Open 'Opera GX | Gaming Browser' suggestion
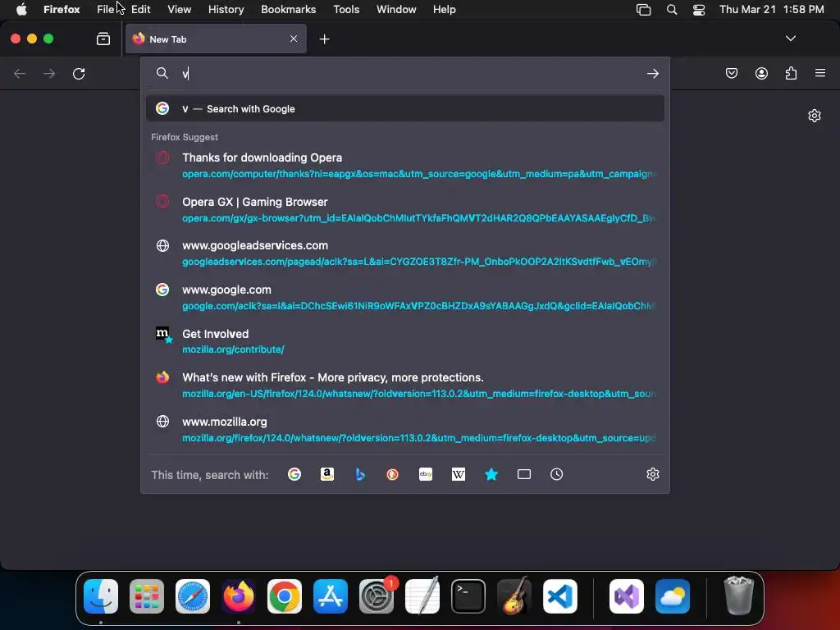Viewport: 840px width, 630px height. pyautogui.click(x=405, y=209)
